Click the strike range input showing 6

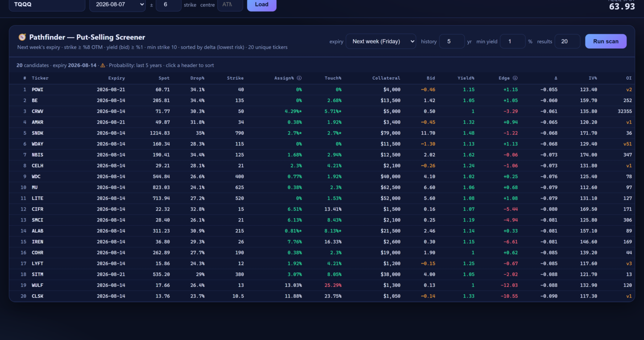[169, 4]
